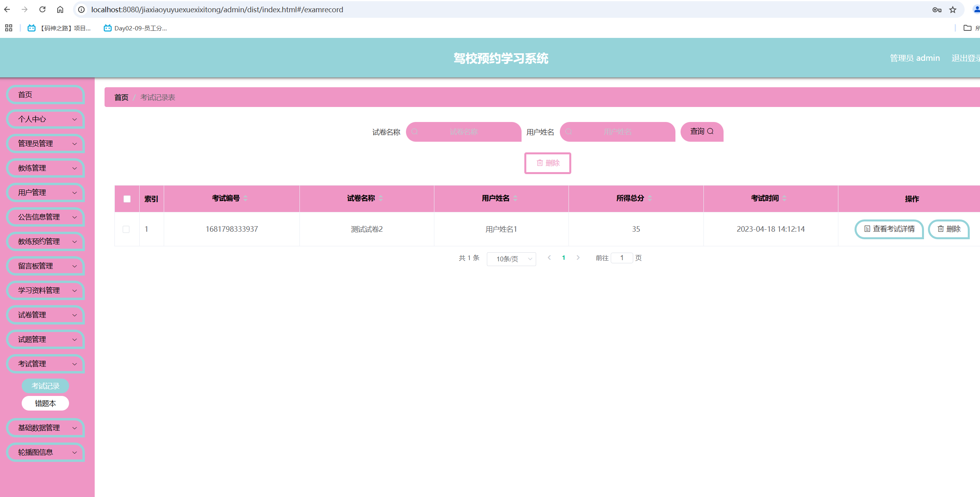Click sort arrows on 考试时间 column
Image resolution: width=980 pixels, height=497 pixels.
784,198
